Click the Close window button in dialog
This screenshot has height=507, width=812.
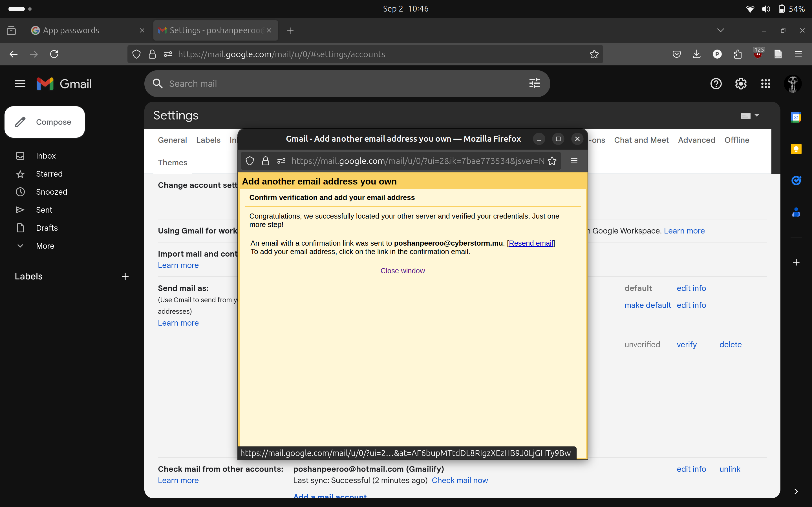tap(402, 270)
